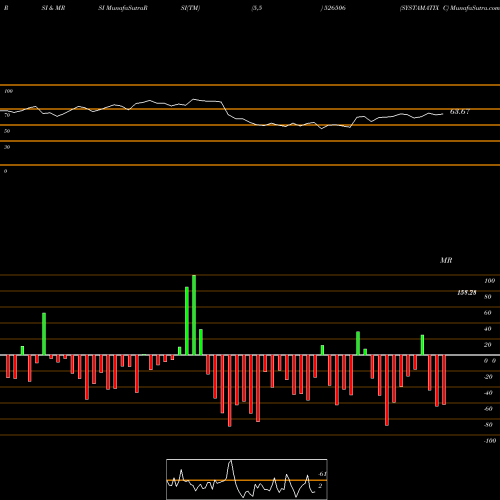Screen dimensions: 500x500
Task: Select the MR panel title text
Action: tap(446, 260)
